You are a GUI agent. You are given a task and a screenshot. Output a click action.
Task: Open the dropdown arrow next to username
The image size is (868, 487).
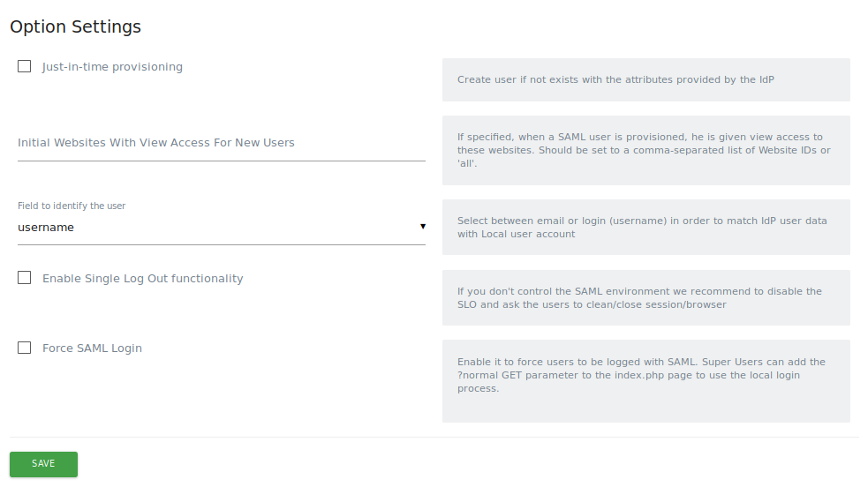(x=422, y=227)
